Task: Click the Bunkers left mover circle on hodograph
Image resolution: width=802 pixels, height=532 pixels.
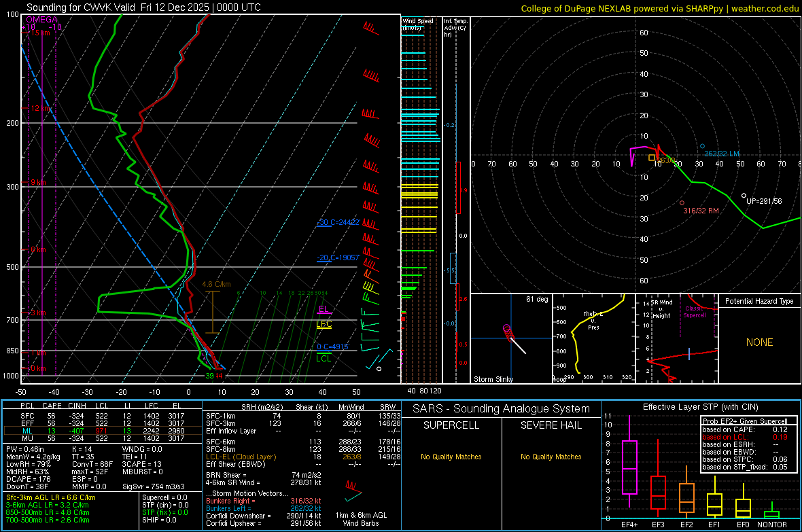Action: (702, 146)
